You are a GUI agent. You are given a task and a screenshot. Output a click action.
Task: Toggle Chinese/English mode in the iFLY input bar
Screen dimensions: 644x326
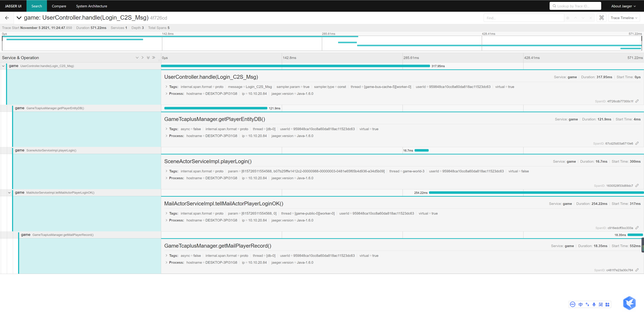(580, 304)
